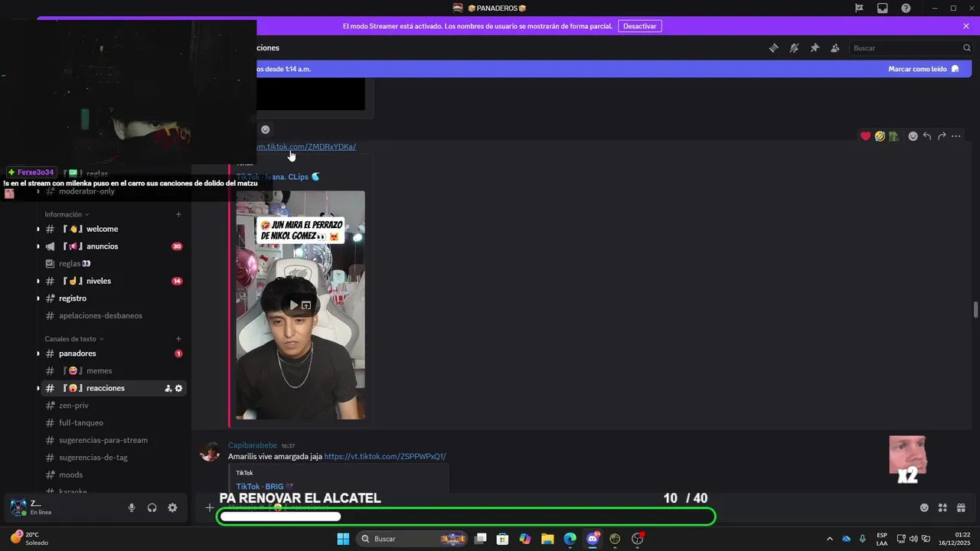Add channel to Información with plus

[178, 214]
